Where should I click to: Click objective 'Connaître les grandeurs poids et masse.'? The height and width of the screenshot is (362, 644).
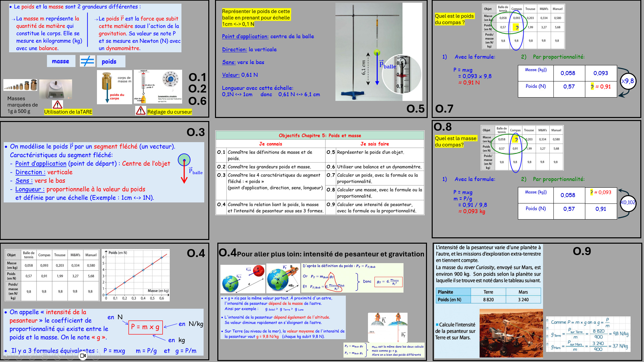point(269,167)
